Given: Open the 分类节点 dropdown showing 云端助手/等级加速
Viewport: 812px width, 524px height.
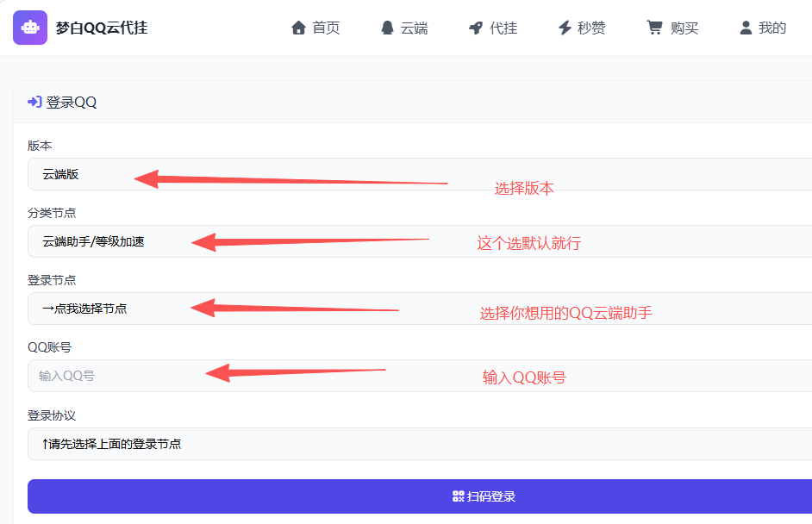Looking at the screenshot, I should coord(420,241).
